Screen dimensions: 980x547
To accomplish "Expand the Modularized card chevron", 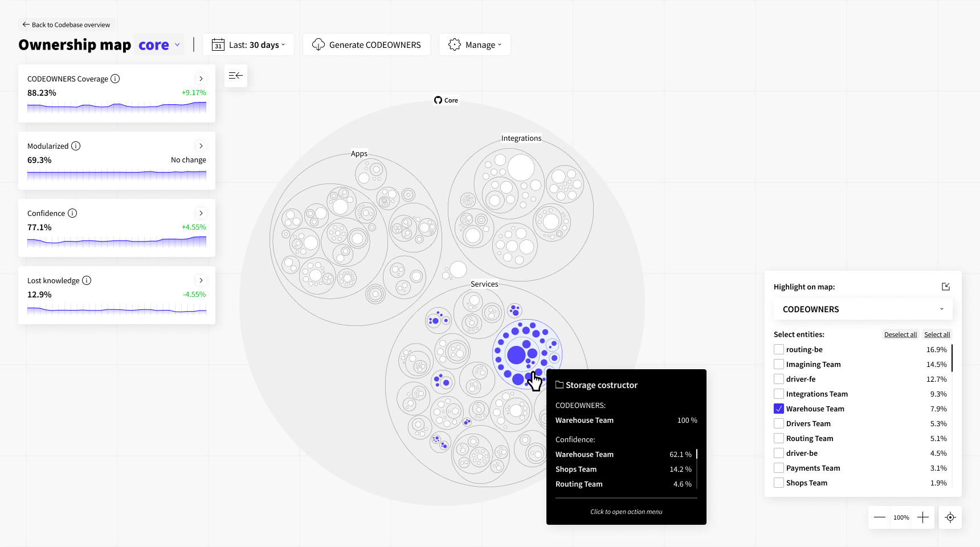I will click(201, 146).
